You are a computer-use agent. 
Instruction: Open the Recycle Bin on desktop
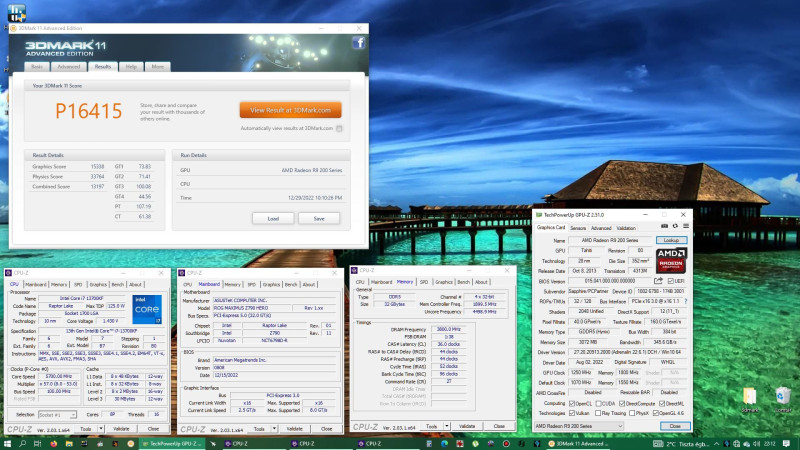pos(783,399)
